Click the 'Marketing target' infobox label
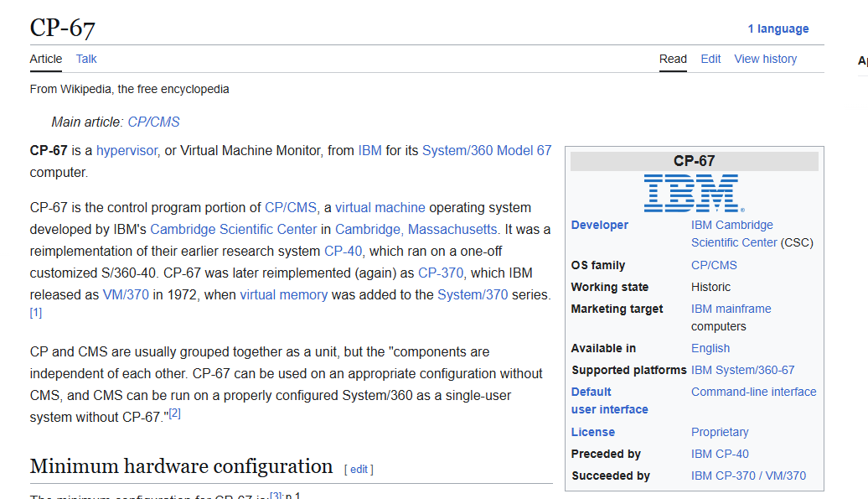 (617, 309)
